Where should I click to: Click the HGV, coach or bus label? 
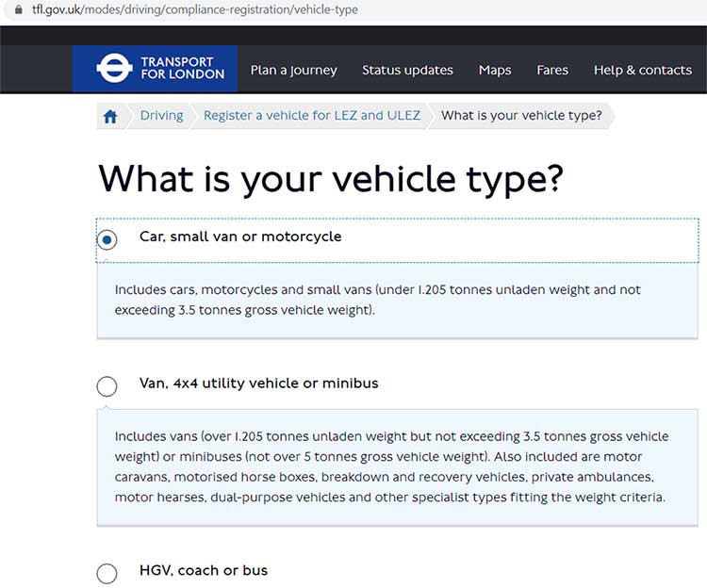tap(204, 570)
